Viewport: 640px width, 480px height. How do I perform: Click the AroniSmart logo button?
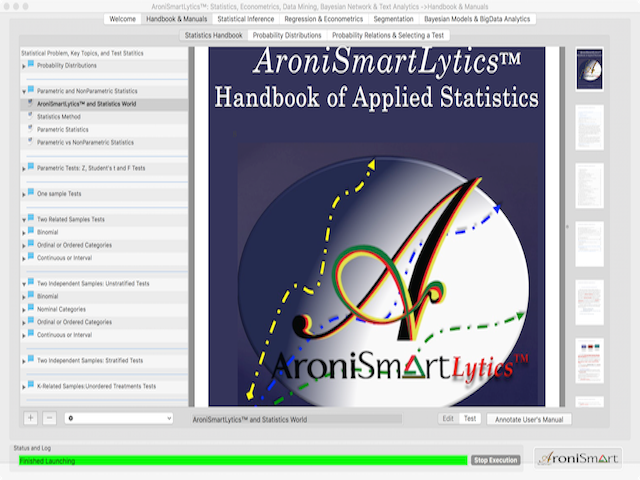(578, 458)
